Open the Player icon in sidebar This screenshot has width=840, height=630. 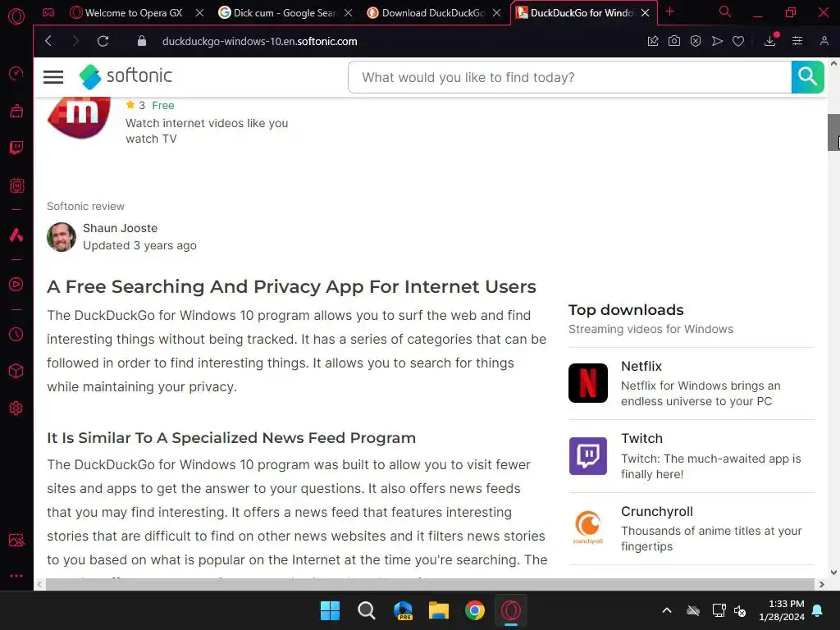[x=16, y=284]
